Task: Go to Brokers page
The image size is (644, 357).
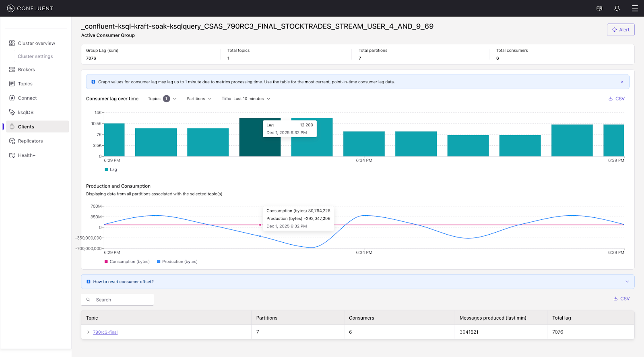Action: (x=27, y=70)
